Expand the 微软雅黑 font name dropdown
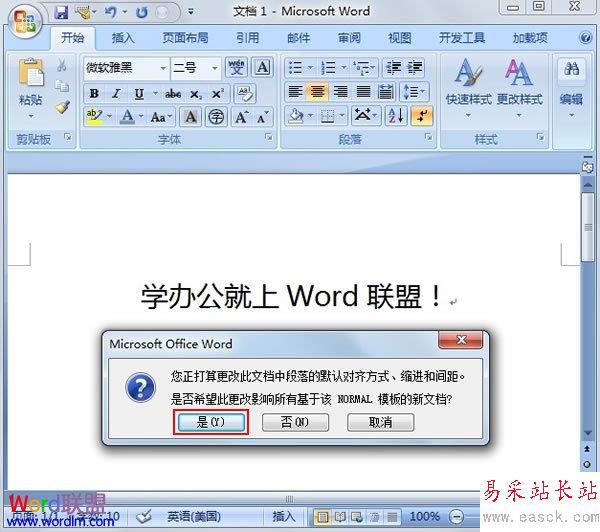The width and height of the screenshot is (600, 532). coord(163,69)
